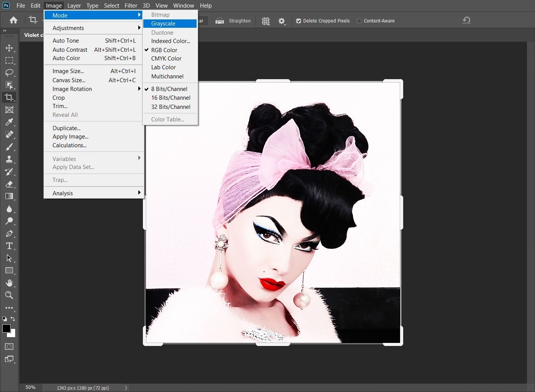Select the Gradient tool

[9, 196]
